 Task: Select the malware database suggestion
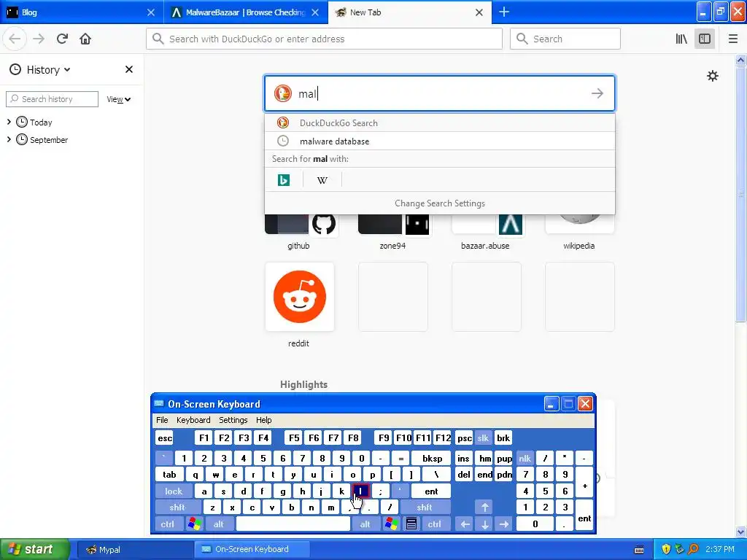[x=440, y=141]
